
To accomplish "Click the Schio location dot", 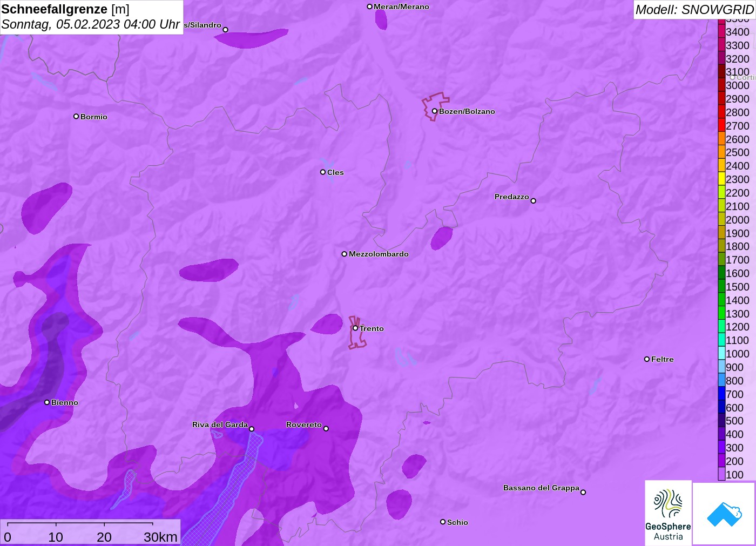I will [x=443, y=522].
